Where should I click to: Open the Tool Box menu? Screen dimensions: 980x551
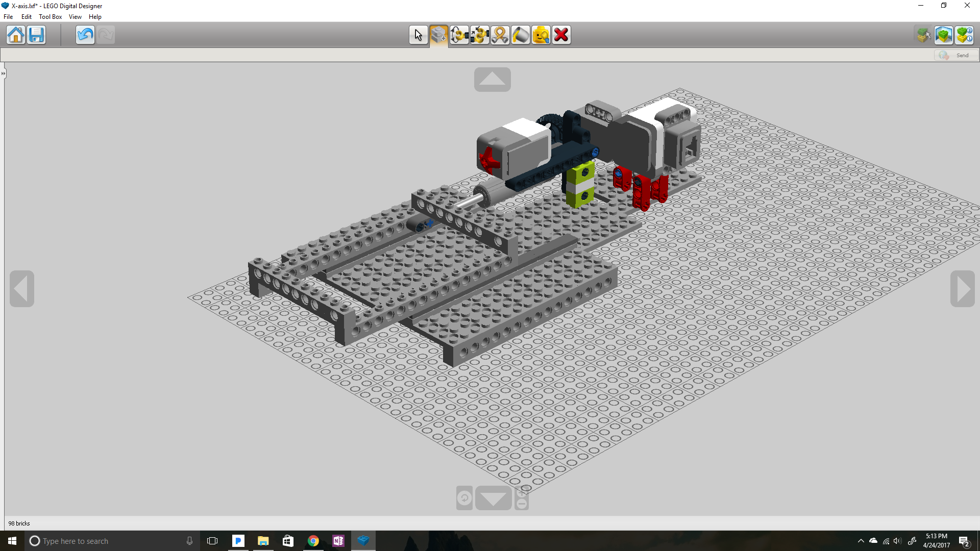[50, 16]
